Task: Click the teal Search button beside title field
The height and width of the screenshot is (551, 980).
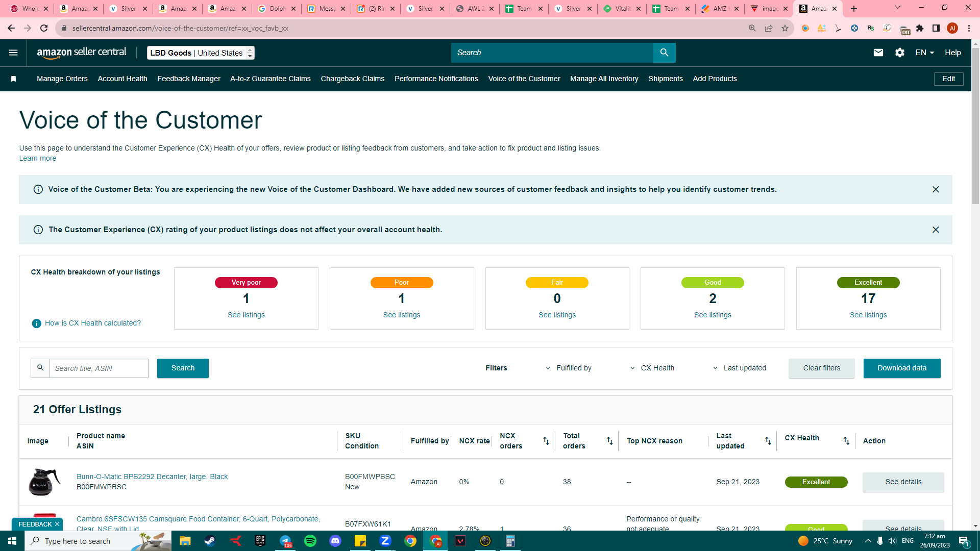Action: [x=183, y=368]
